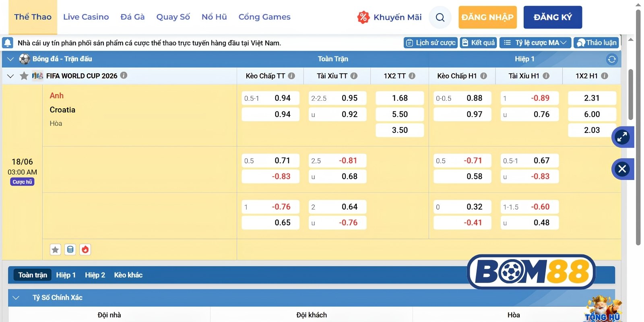The height and width of the screenshot is (322, 644).
Task: Click the flame hot icon under match
Action: coord(85,250)
